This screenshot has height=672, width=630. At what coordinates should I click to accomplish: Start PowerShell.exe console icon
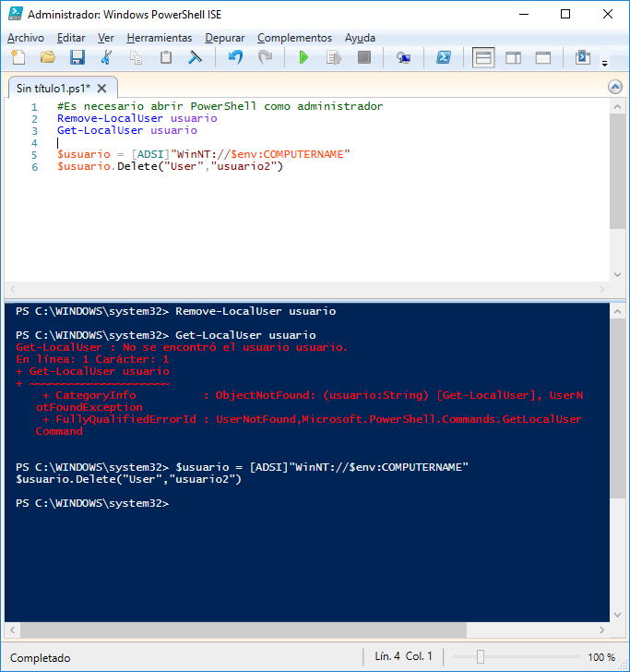tap(444, 57)
